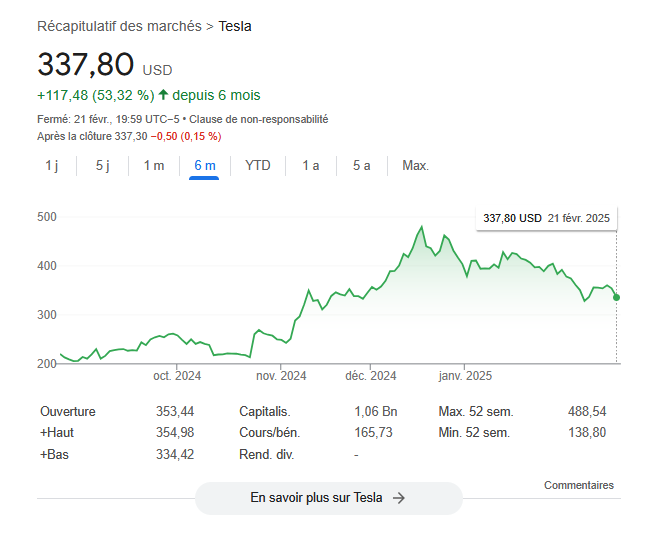649x538 pixels.
Task: Open the Commentaires feedback link
Action: 579,485
